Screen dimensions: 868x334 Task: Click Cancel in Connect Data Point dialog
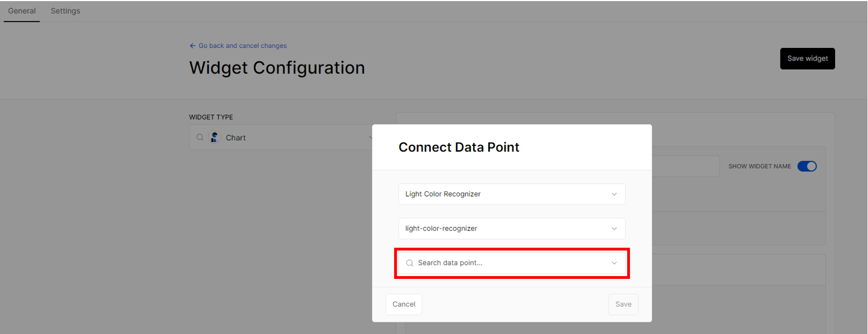tap(404, 304)
